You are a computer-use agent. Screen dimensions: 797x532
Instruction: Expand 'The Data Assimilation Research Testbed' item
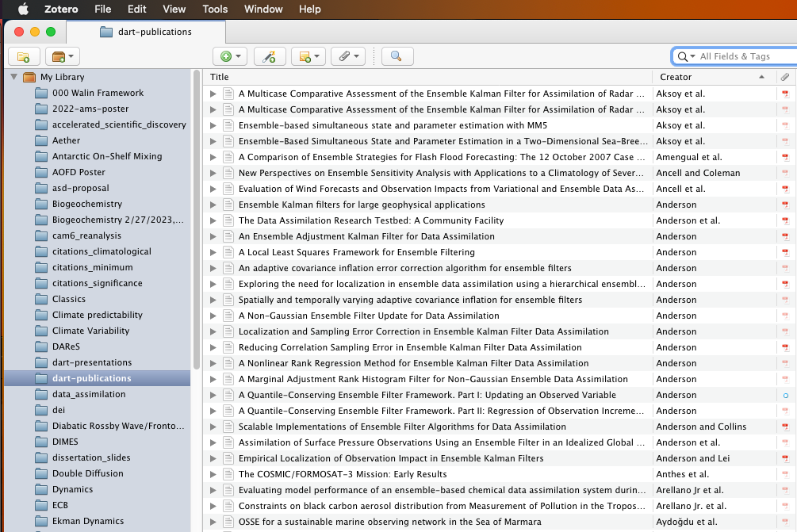pyautogui.click(x=213, y=220)
